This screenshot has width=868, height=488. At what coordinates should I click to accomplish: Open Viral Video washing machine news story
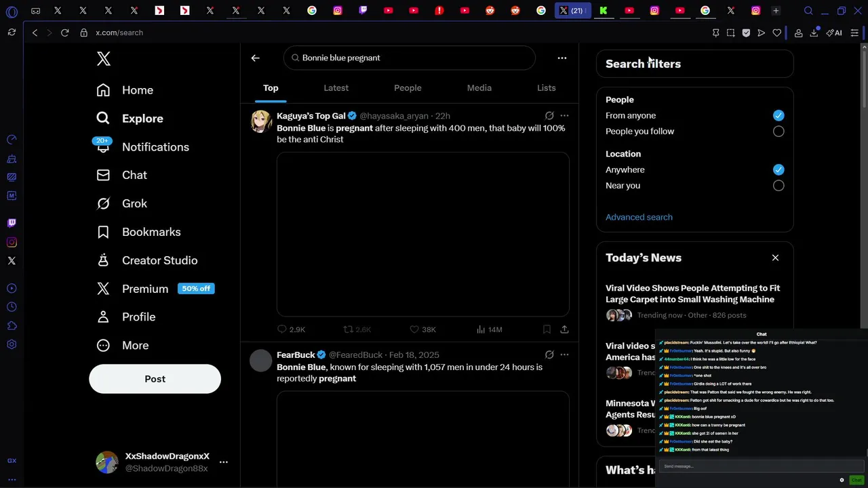pos(693,293)
